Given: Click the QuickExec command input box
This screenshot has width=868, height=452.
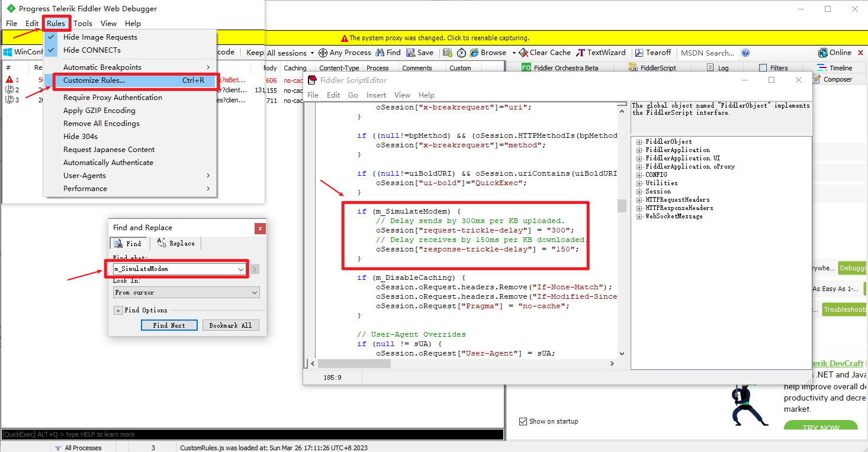Looking at the screenshot, I should (x=252, y=434).
